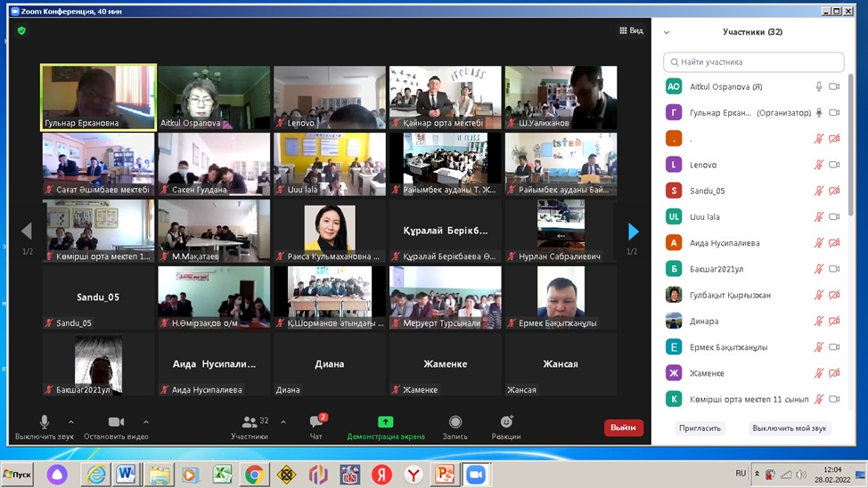Start screen sharing via Демонстрация экрана
Viewport: 868px width, 488px height.
click(x=385, y=427)
